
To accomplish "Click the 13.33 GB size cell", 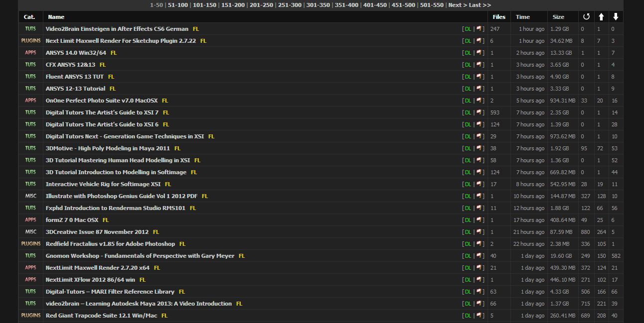I will click(561, 53).
